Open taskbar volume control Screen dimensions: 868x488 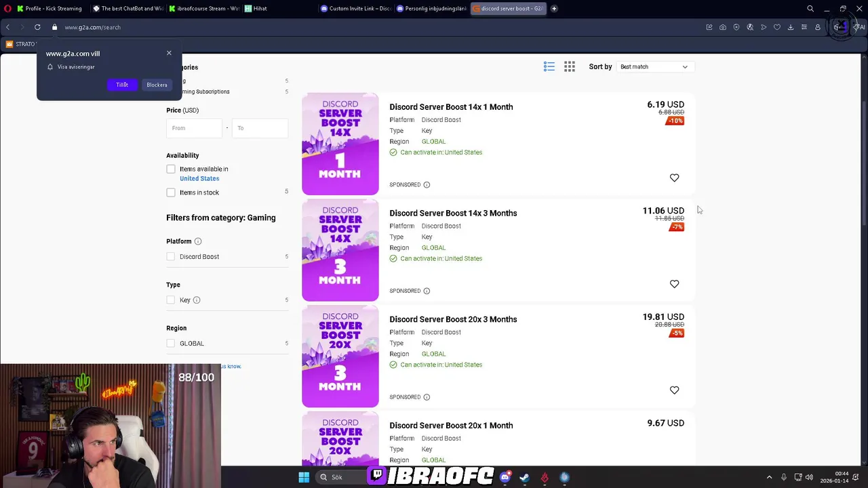809,477
